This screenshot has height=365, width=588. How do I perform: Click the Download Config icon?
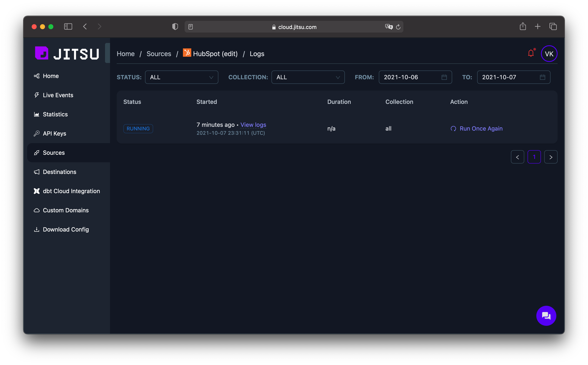click(x=37, y=229)
